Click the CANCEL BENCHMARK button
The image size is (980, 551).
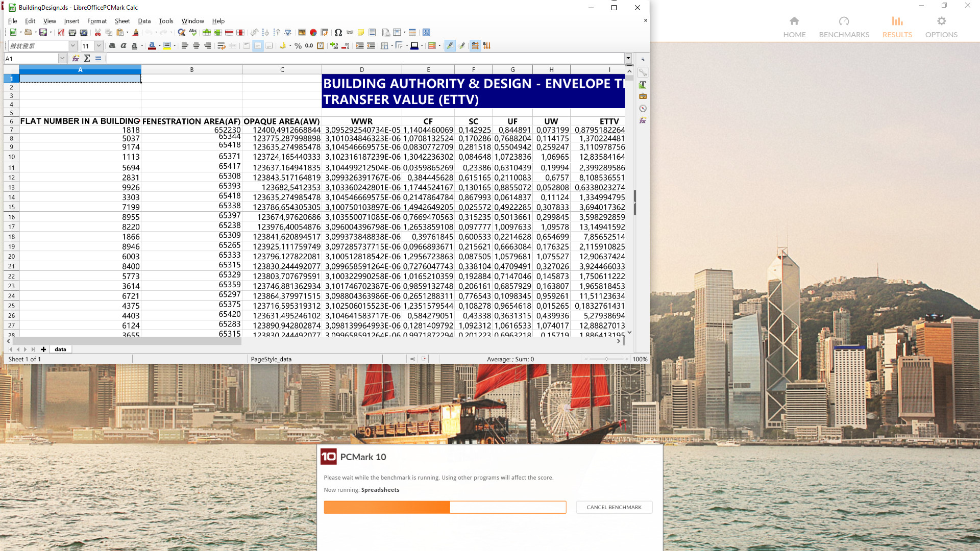614,507
